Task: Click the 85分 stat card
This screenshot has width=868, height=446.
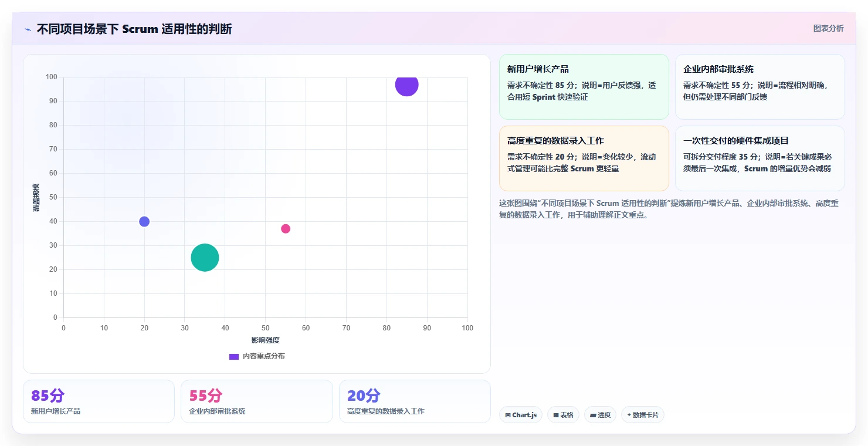Action: [99, 401]
